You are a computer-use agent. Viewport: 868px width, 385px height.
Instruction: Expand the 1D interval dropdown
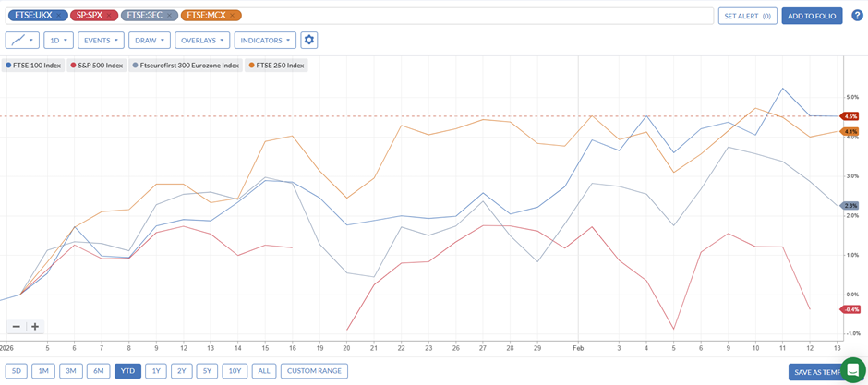(58, 40)
